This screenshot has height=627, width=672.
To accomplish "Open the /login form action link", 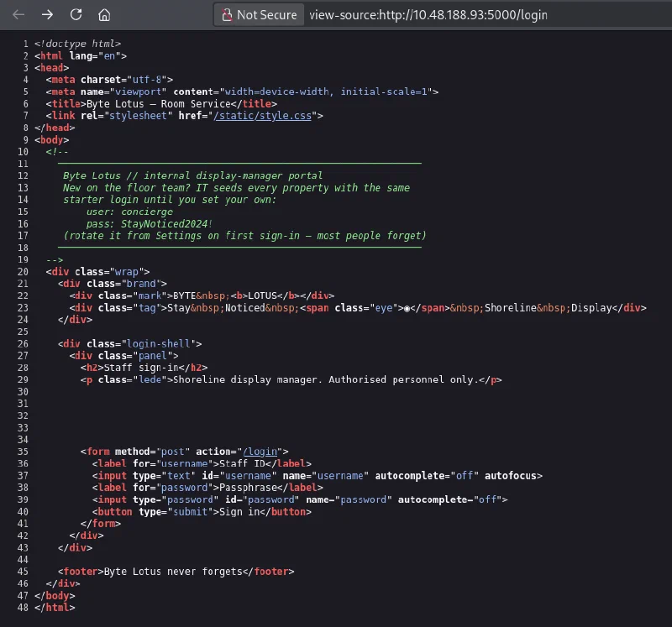I will coord(260,452).
